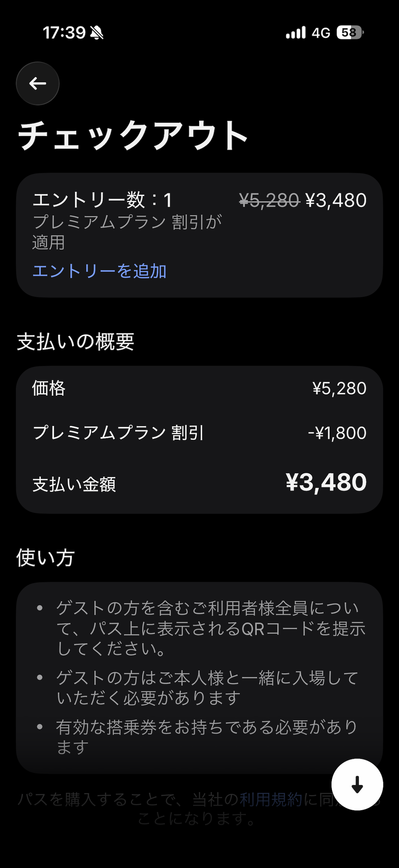Tap the bold ¥3,480 total amount

pyautogui.click(x=326, y=482)
